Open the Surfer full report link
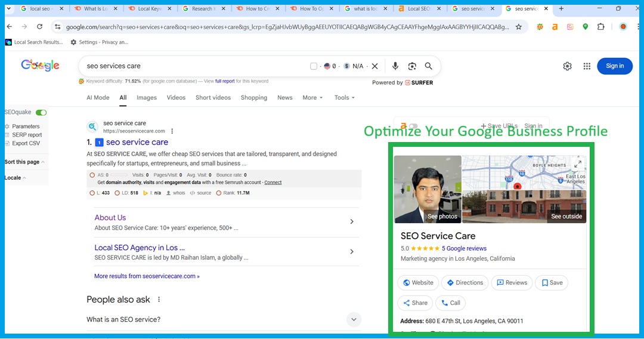The height and width of the screenshot is (339, 644). point(225,81)
